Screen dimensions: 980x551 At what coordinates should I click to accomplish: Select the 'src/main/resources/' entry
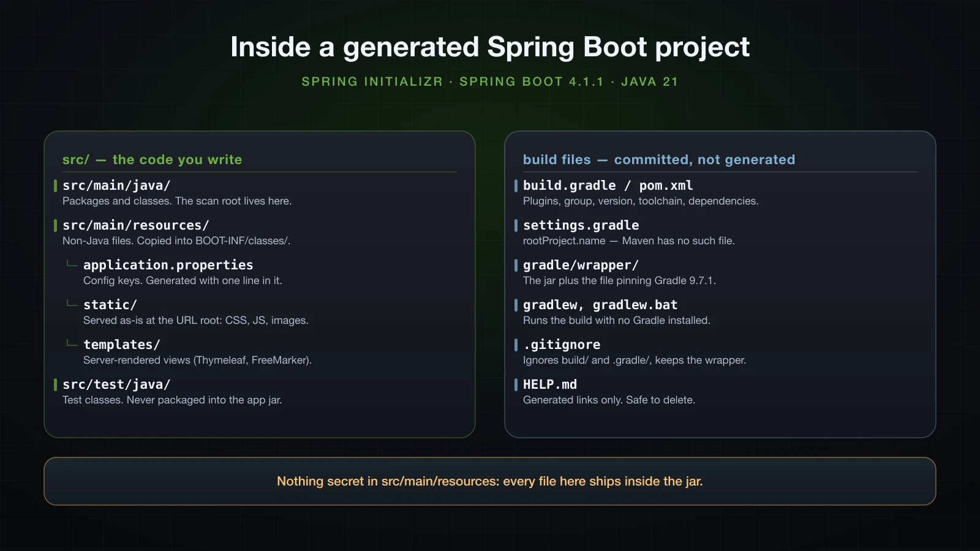[136, 225]
